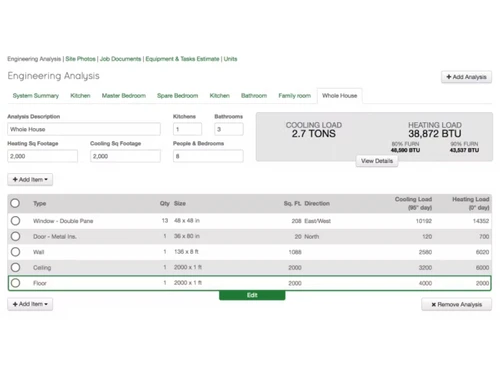Select the Door - Metal Ins. row radio

click(15, 236)
